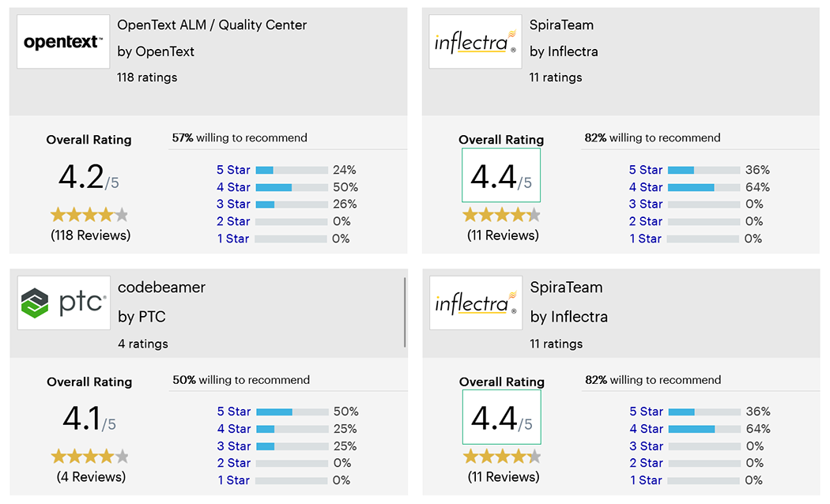Open the codebeamer product title

[x=161, y=288]
